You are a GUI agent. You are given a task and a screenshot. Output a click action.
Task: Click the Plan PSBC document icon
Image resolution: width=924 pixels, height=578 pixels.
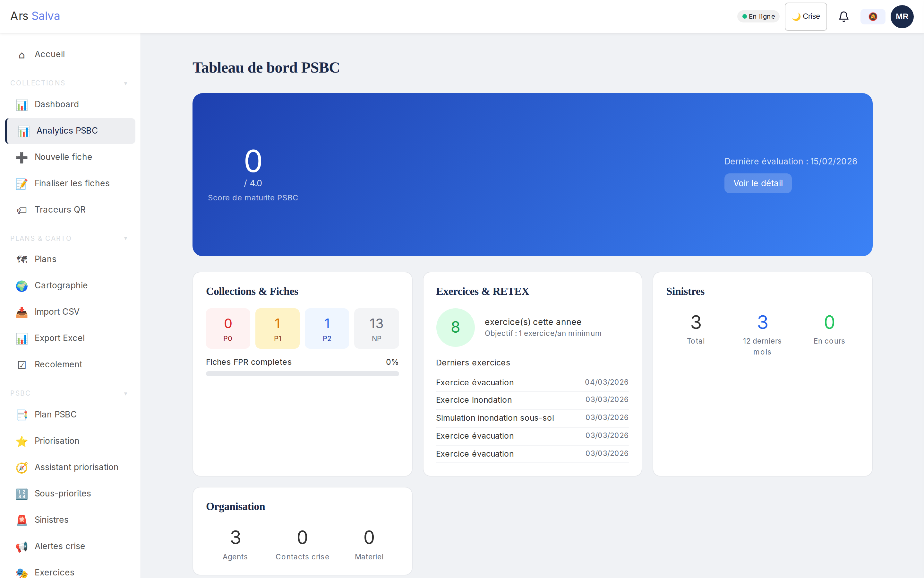click(x=22, y=415)
